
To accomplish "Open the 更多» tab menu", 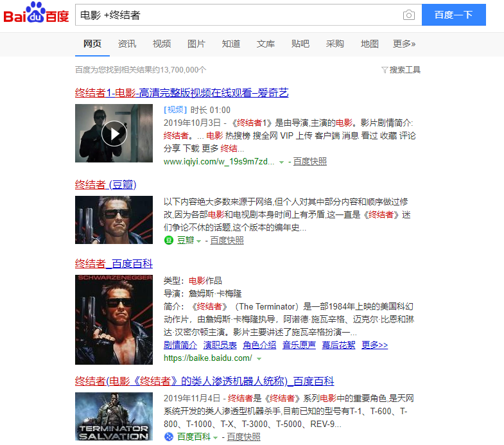I will (404, 44).
